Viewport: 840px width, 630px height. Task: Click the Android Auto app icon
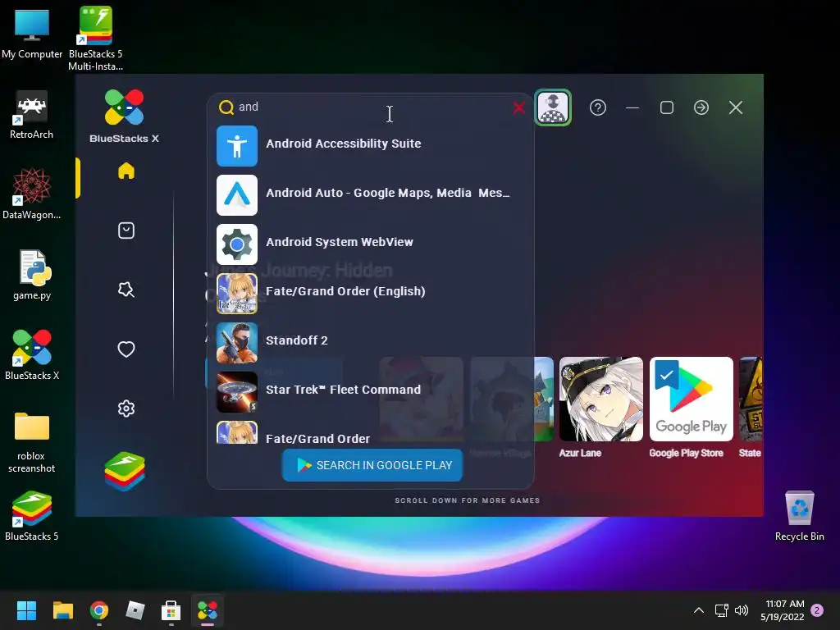click(237, 195)
